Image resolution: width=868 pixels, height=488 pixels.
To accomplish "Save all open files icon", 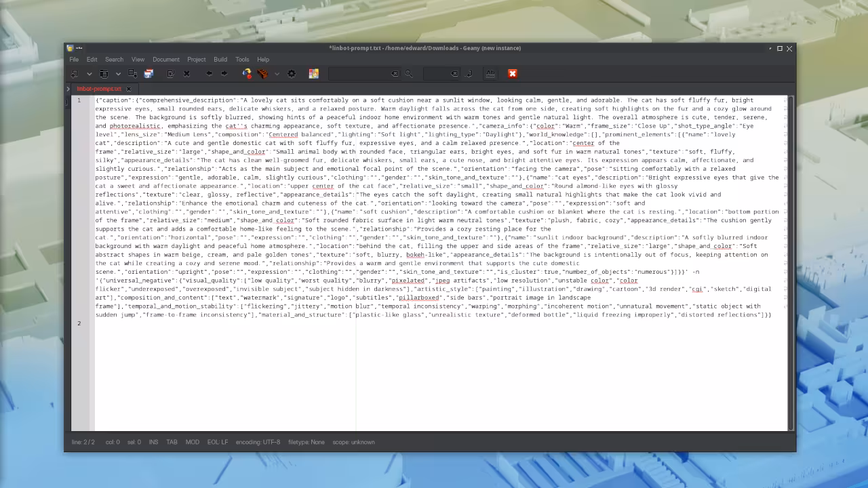I will coord(149,73).
